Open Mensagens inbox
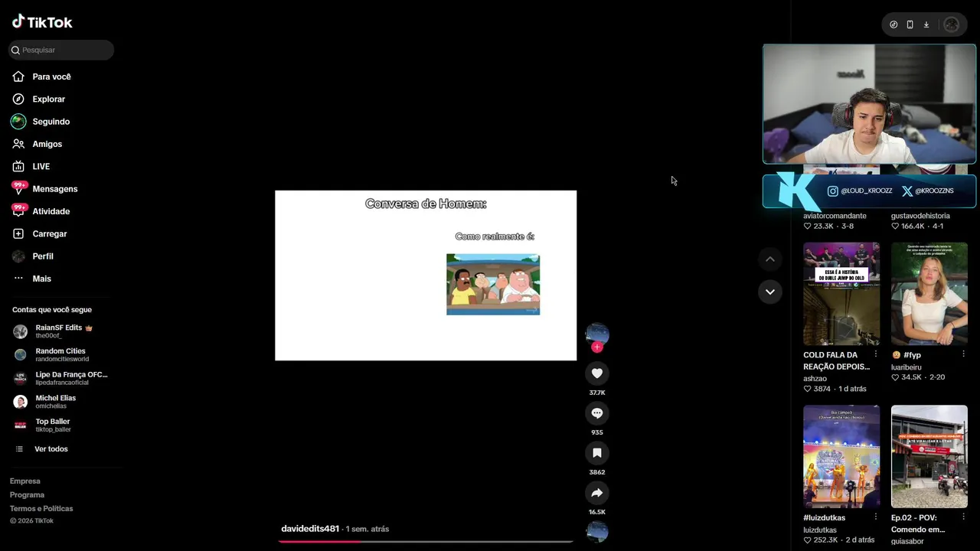This screenshot has width=980, height=551. click(55, 189)
